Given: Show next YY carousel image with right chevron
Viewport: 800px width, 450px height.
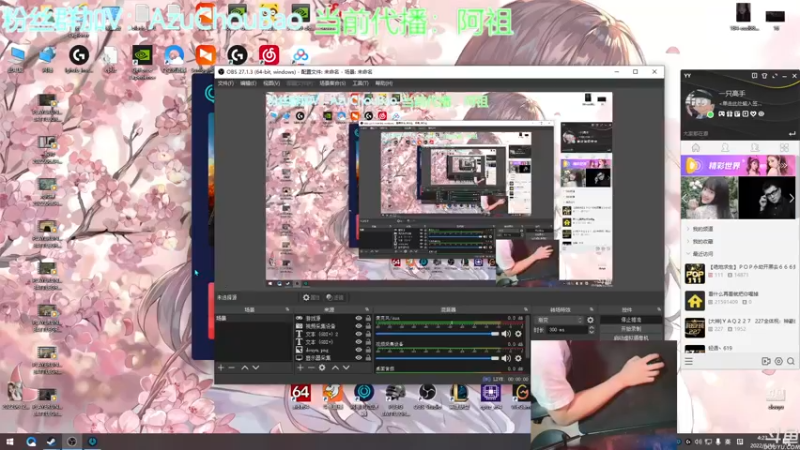Looking at the screenshot, I should point(791,198).
